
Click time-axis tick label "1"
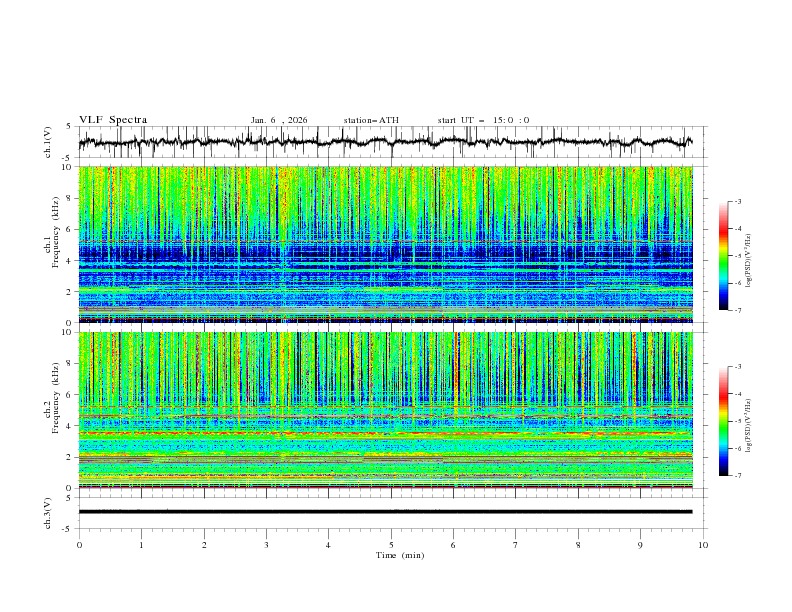pos(141,545)
